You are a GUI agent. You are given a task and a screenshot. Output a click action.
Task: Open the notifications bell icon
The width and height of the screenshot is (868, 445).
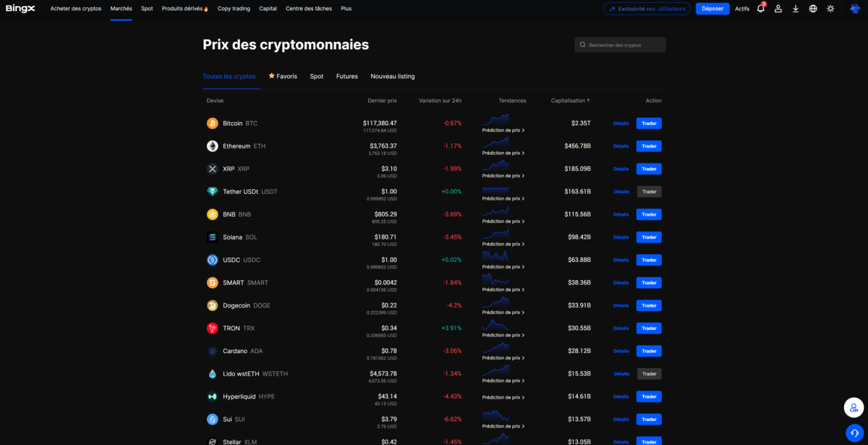(761, 9)
